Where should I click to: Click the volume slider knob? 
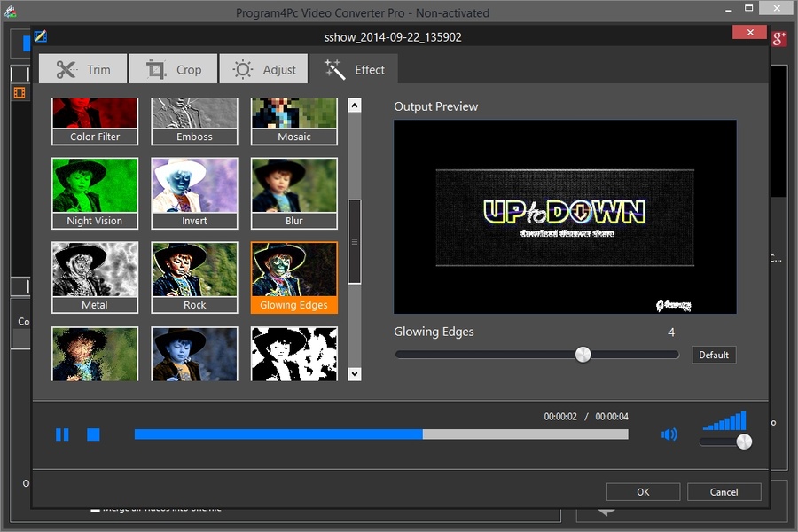tap(744, 442)
